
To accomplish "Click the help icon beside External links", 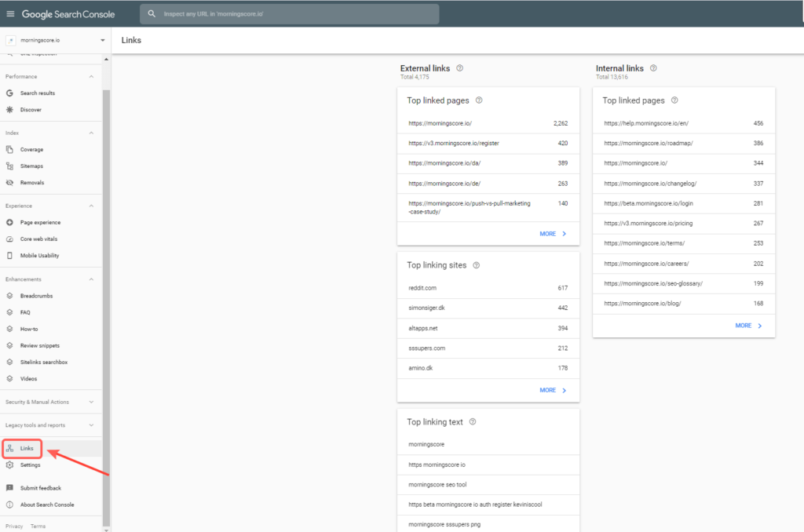I will (x=459, y=68).
